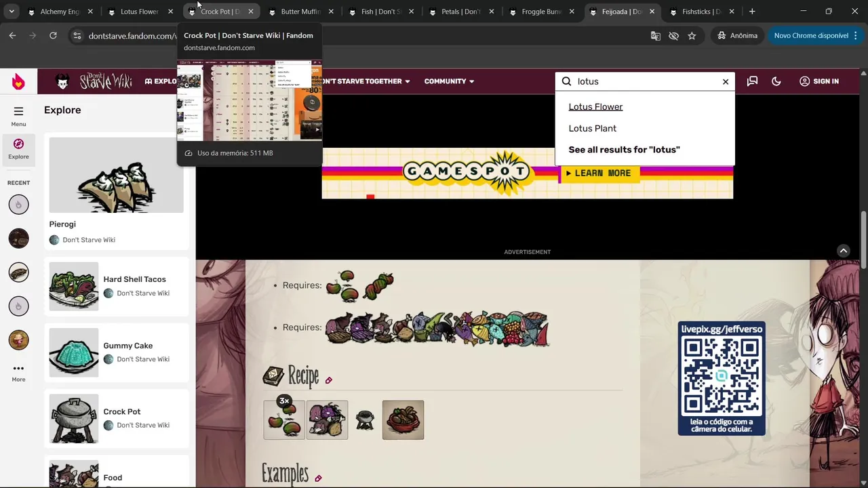Click the small Crock Pot icon in Recipe row
Viewport: 868px width, 488px height.
point(365,420)
